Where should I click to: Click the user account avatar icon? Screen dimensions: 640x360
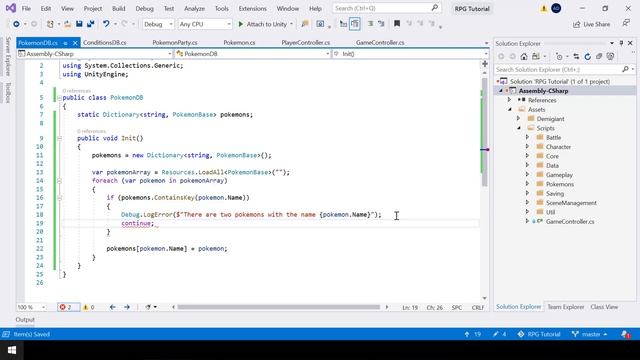pyautogui.click(x=556, y=8)
